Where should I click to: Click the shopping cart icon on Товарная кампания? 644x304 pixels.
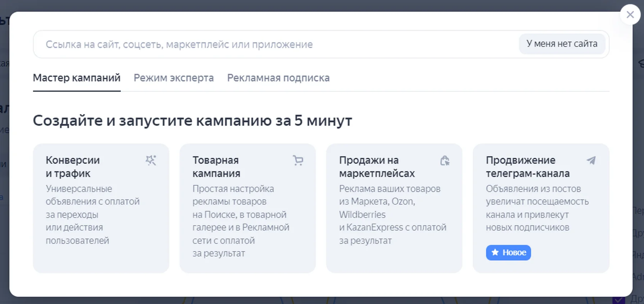pos(298,160)
